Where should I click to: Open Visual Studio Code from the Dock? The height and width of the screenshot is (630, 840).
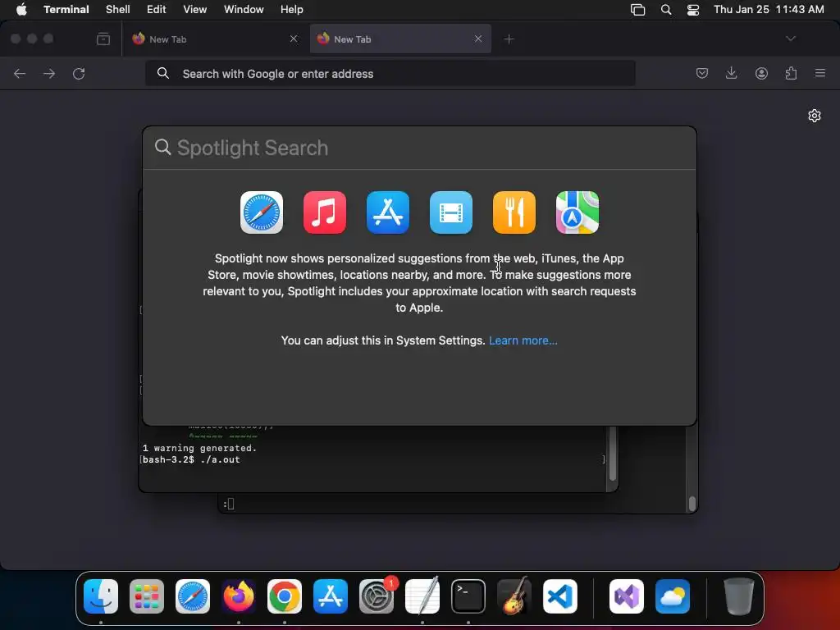click(560, 596)
